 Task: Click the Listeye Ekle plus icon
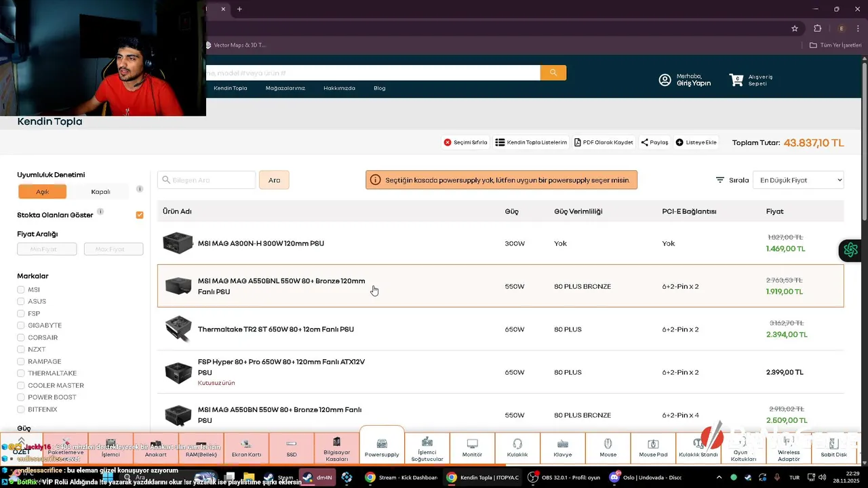(x=679, y=142)
